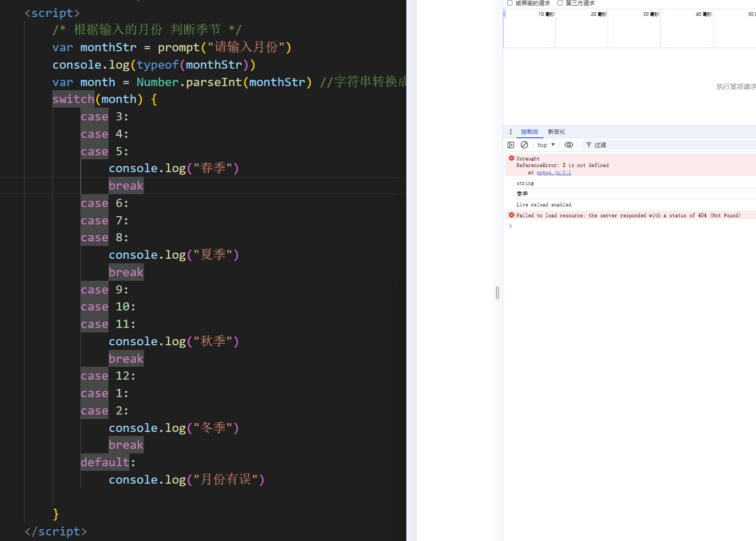Select the 'Live reload enabled.' console message
Viewport: 756px width, 541px height.
545,205
